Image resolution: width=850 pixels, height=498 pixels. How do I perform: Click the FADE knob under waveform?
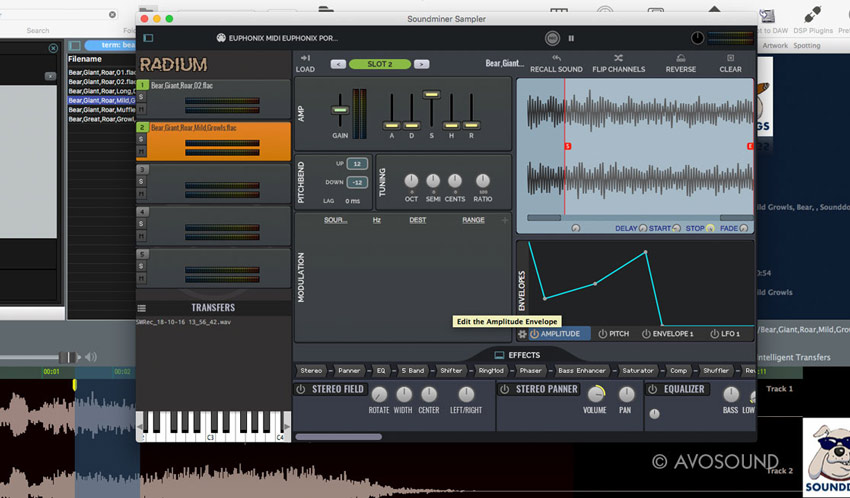(744, 229)
